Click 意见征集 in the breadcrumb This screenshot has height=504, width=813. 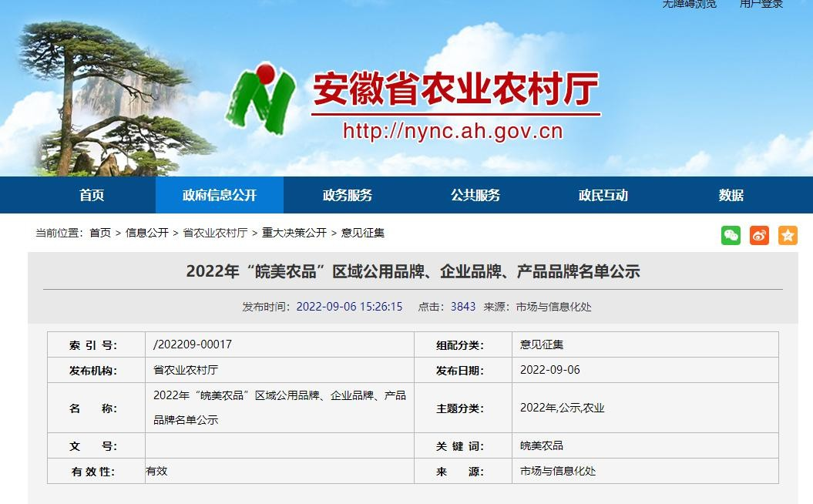pos(363,233)
